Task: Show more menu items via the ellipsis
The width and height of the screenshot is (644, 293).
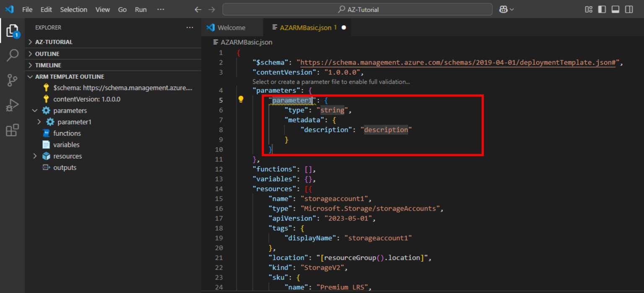Action: coord(161,9)
